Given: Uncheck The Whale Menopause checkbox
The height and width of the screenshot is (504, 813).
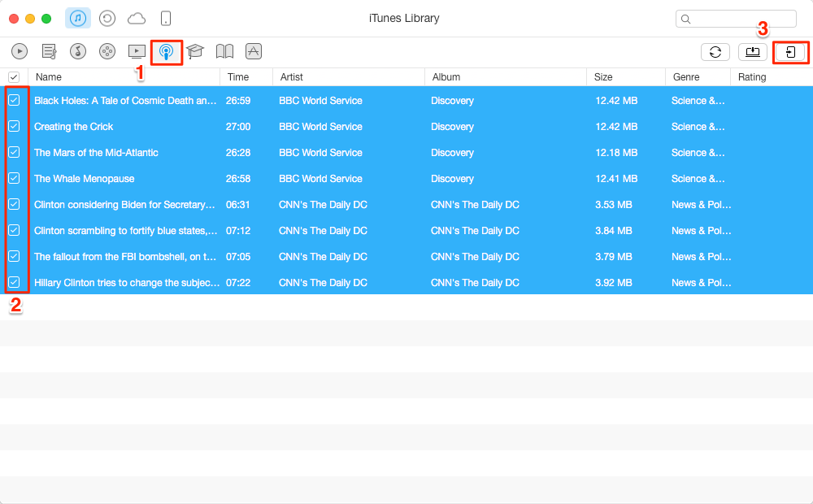Looking at the screenshot, I should coord(14,178).
